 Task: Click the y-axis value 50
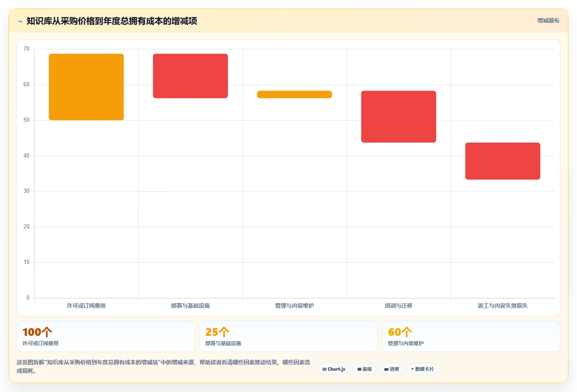tap(26, 120)
